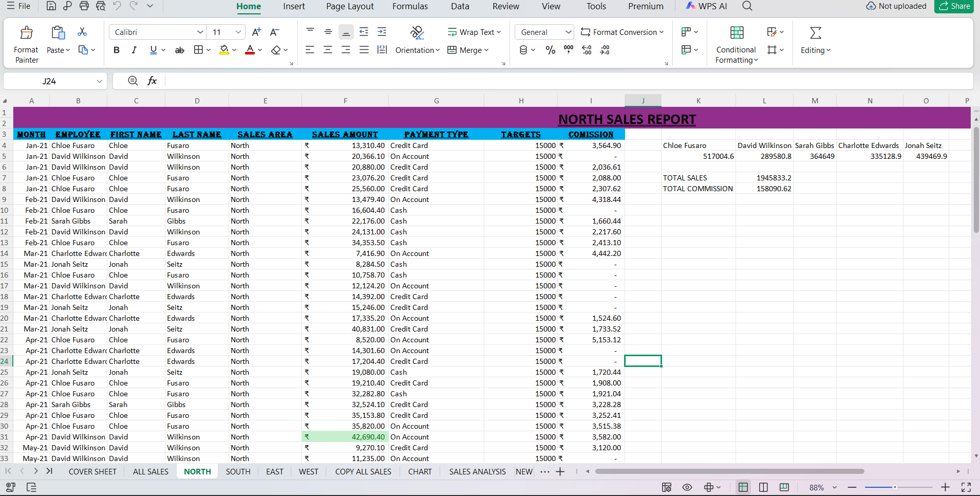Click the Not uploaded cloud button
Image resolution: width=980 pixels, height=496 pixels.
tap(896, 6)
